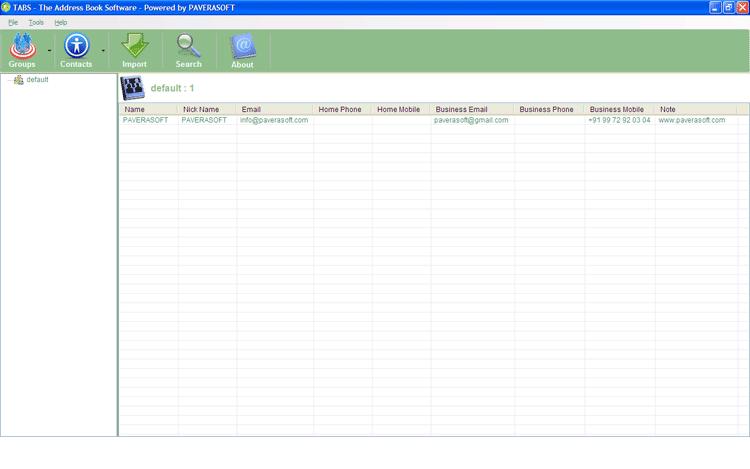Sort by the Business Phone column header
Screen dimensions: 750x469
[x=550, y=109]
